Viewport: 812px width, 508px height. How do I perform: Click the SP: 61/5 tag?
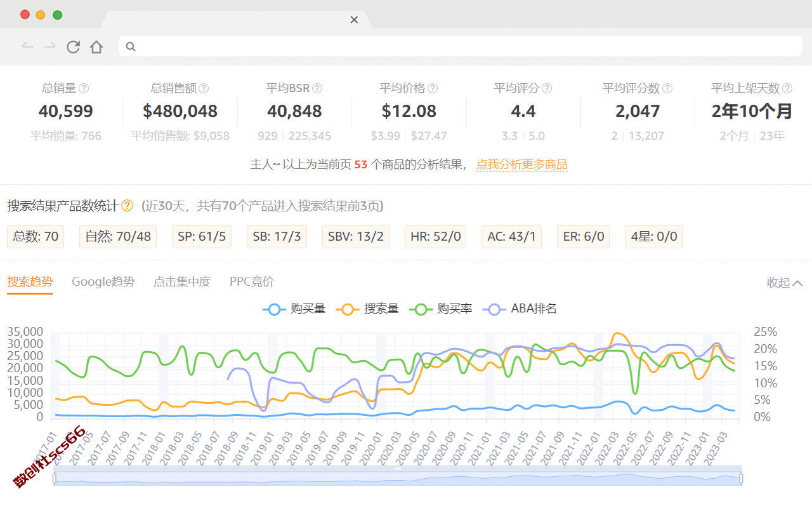(x=202, y=237)
